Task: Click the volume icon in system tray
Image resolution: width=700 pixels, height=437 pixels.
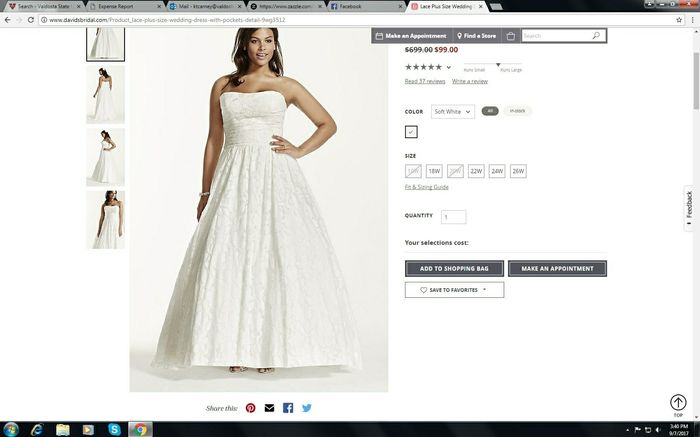Action: (x=658, y=430)
